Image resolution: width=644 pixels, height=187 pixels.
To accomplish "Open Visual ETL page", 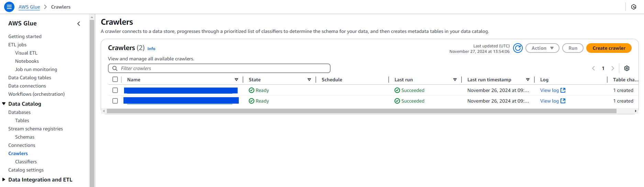I will [26, 53].
